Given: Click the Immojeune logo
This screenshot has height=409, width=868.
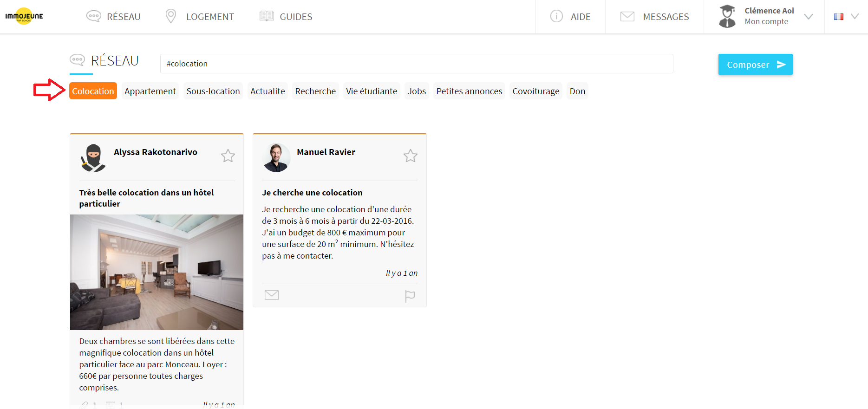Looking at the screenshot, I should click(24, 16).
